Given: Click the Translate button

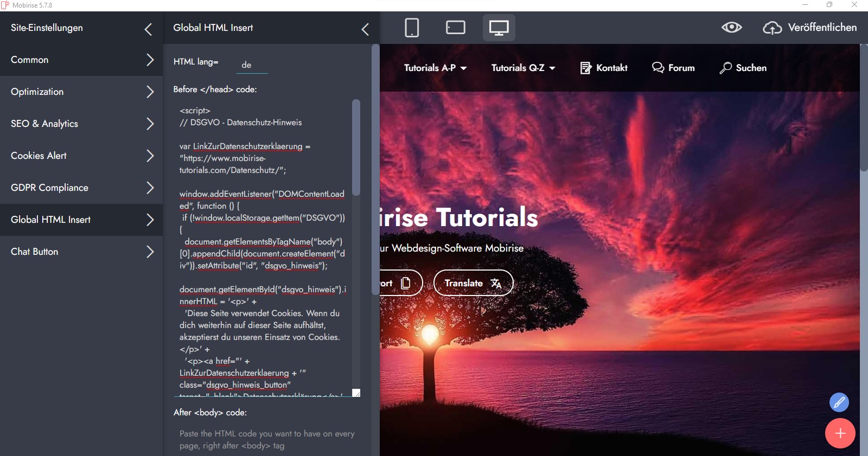Looking at the screenshot, I should (x=473, y=283).
